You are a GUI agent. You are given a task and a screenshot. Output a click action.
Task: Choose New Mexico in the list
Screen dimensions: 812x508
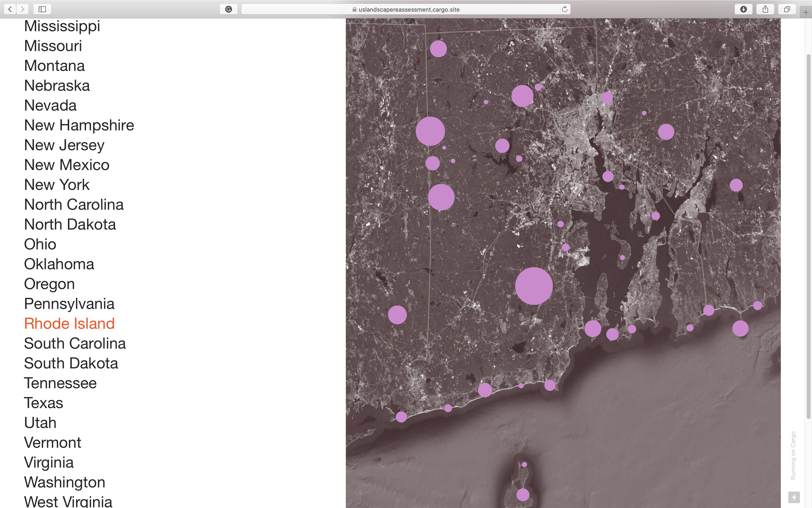[x=67, y=165]
